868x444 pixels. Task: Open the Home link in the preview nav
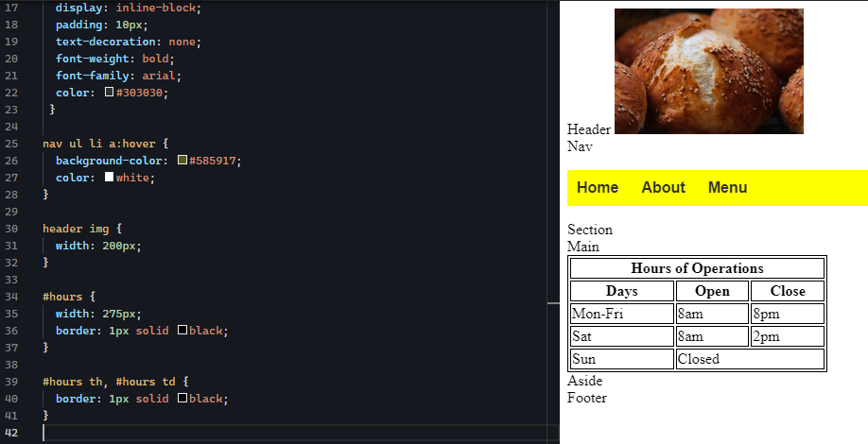[x=598, y=187]
